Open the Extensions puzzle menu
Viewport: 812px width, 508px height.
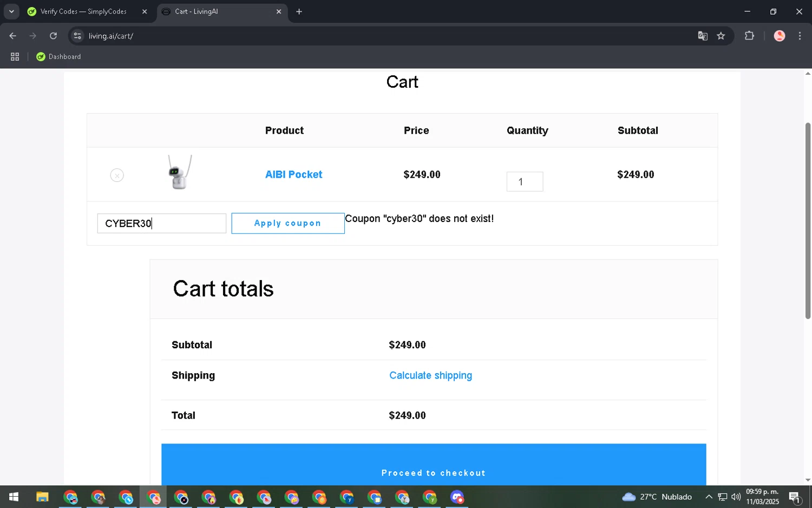(x=749, y=36)
